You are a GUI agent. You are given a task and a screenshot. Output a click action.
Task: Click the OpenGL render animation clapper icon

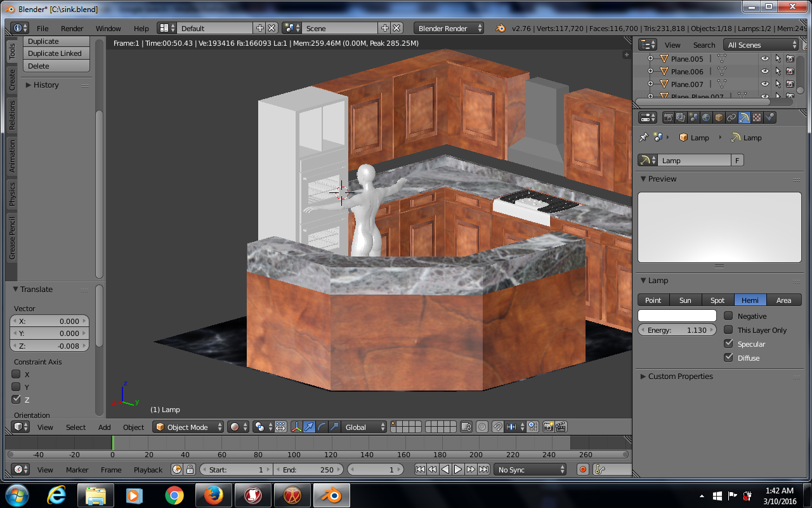tap(561, 427)
